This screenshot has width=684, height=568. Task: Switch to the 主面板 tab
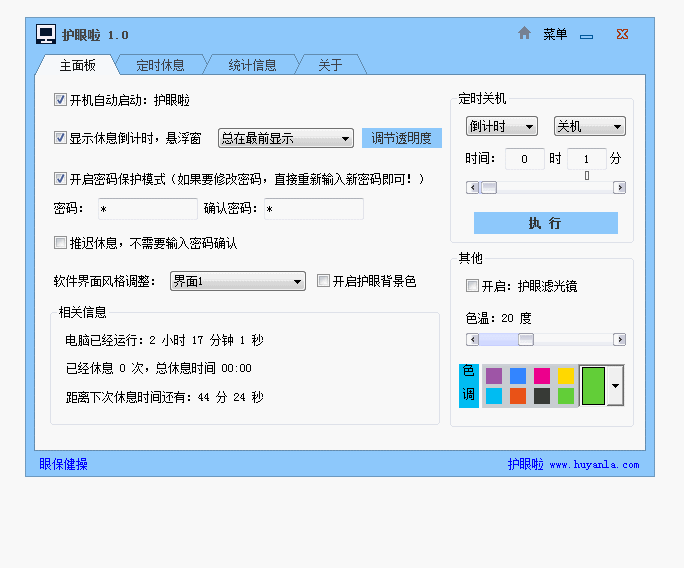[x=77, y=65]
